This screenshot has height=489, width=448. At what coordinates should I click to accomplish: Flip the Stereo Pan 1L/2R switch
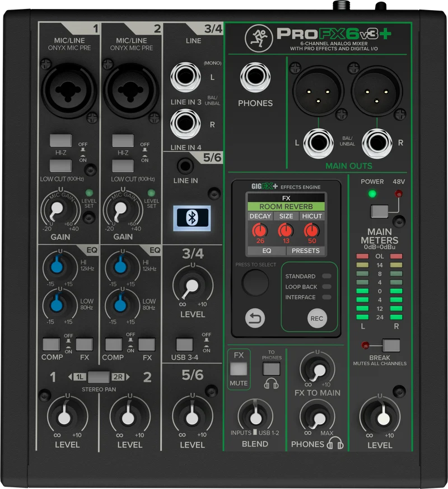(x=99, y=377)
